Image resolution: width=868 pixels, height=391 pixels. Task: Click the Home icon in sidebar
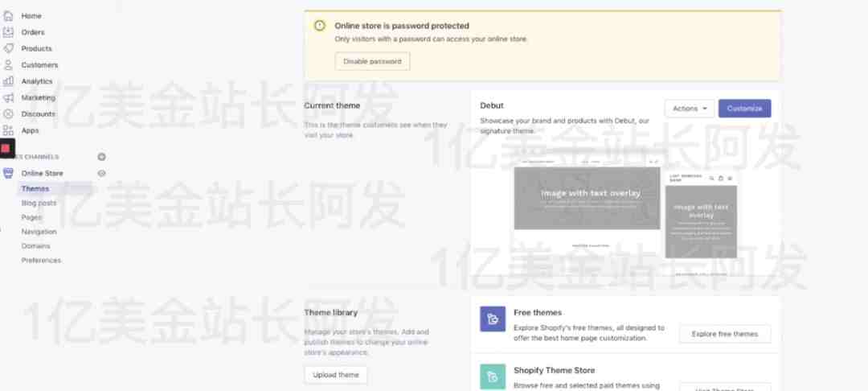click(x=8, y=16)
